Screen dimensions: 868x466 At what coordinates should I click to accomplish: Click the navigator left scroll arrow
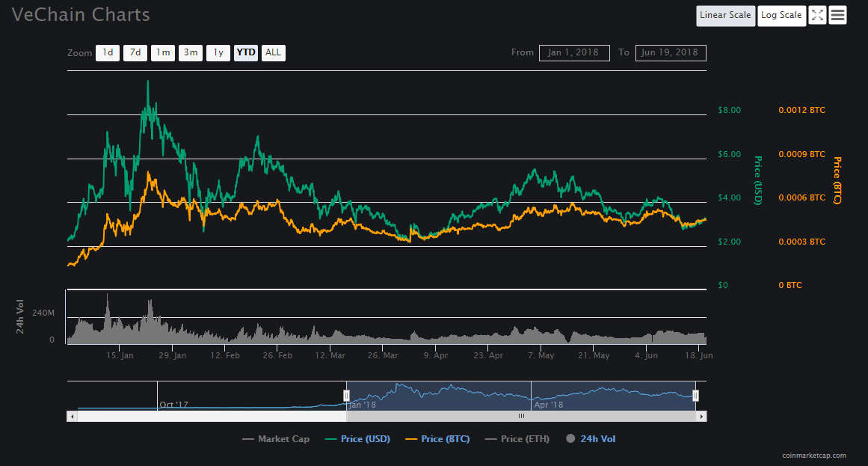tap(72, 416)
